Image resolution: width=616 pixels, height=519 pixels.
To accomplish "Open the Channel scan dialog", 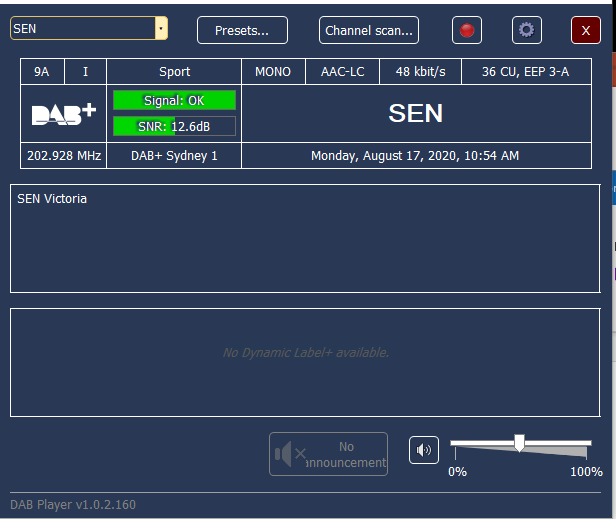I will 369,30.
